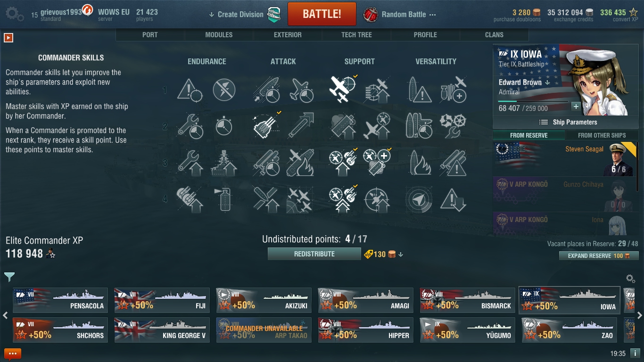644x362 pixels.
Task: Click the info icon near the clock
Action: pyautogui.click(x=635, y=353)
